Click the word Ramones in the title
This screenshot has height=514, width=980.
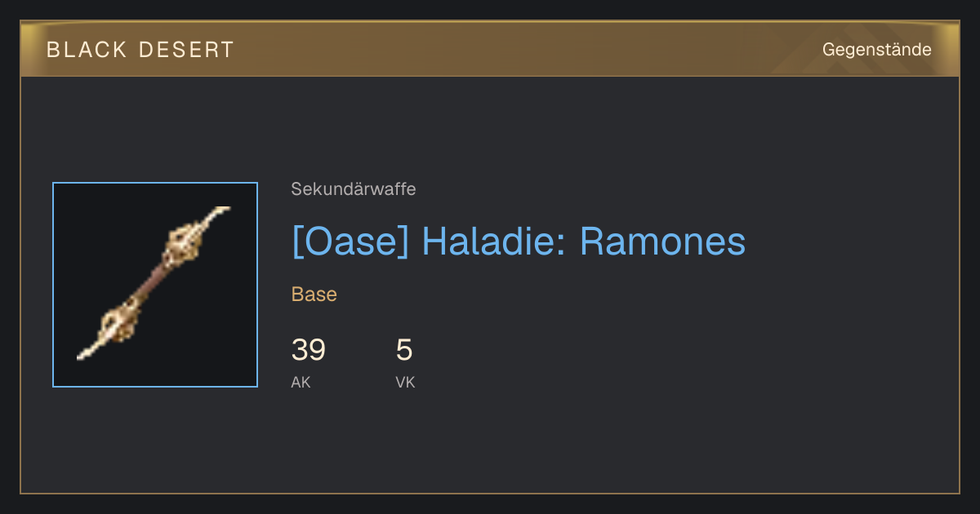(662, 241)
